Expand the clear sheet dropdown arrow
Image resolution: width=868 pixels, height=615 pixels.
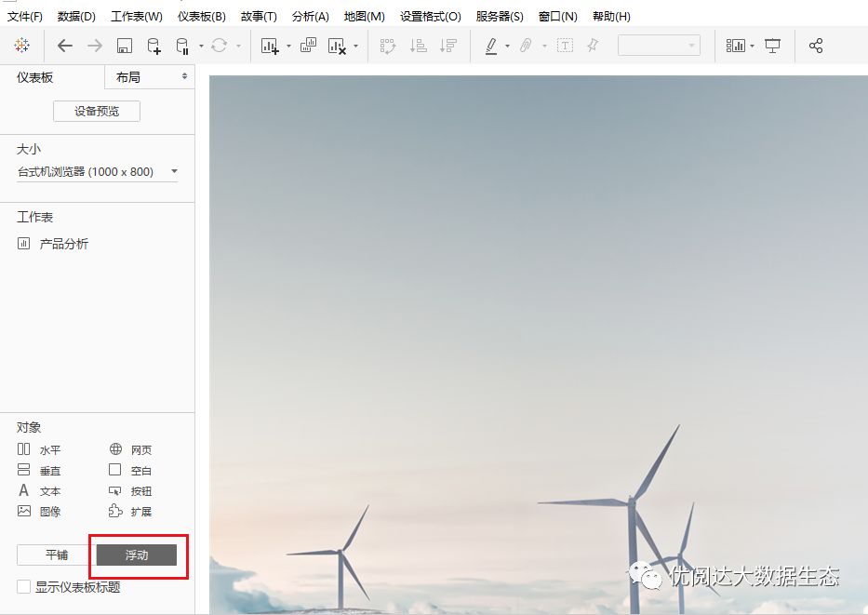355,46
